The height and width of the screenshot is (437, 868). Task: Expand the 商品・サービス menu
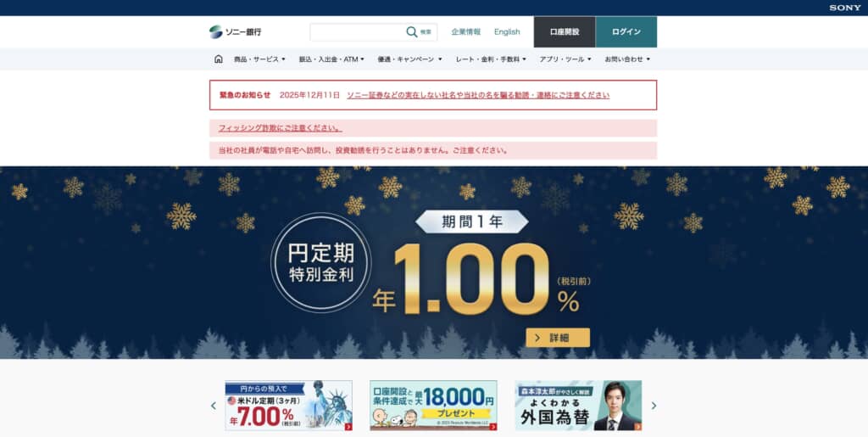(259, 59)
